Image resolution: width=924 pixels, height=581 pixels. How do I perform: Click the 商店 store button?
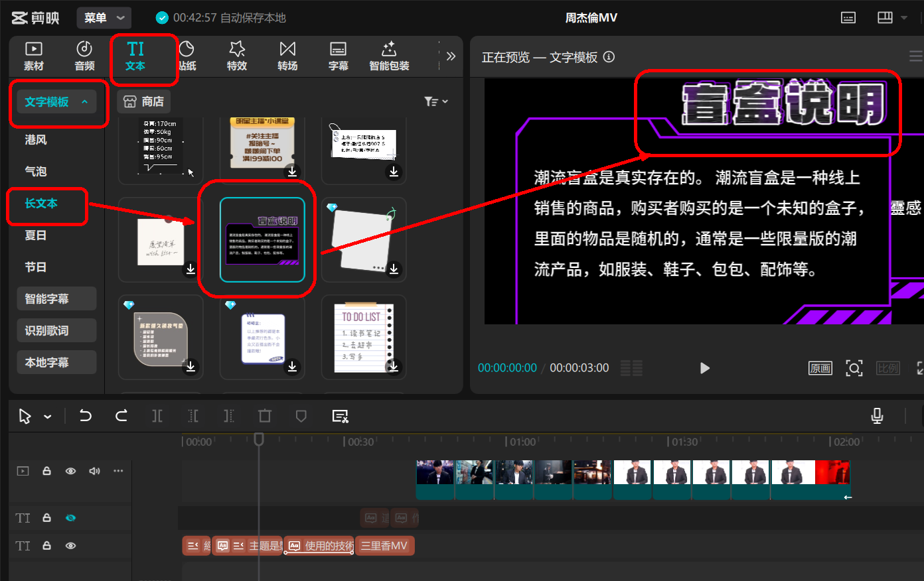click(143, 101)
